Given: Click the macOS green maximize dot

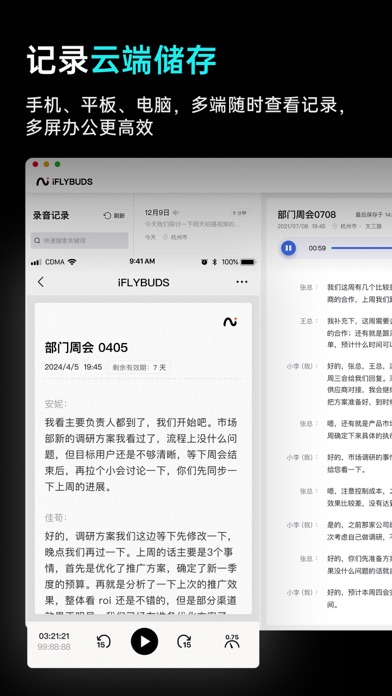Looking at the screenshot, I should tap(57, 164).
